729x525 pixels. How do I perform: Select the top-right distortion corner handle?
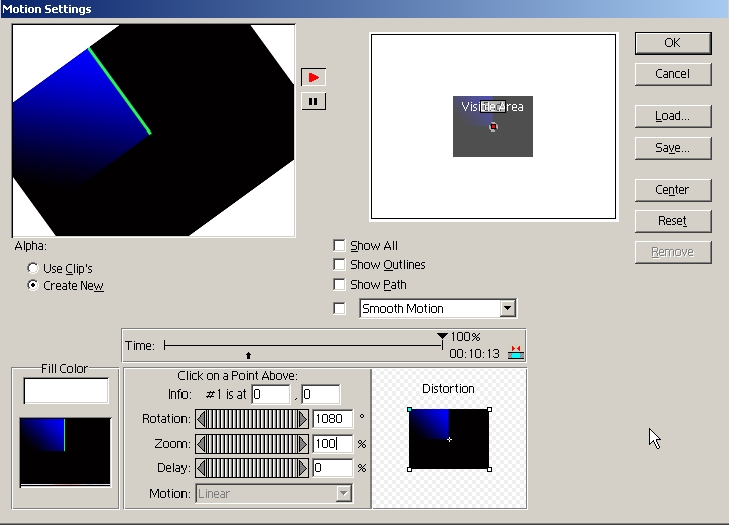pyautogui.click(x=490, y=410)
